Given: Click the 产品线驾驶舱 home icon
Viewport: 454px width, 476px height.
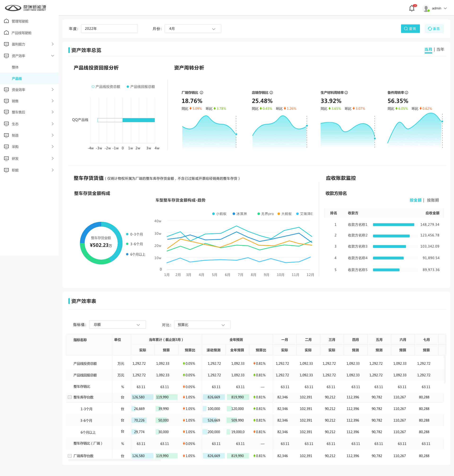Looking at the screenshot, I should click(x=7, y=32).
